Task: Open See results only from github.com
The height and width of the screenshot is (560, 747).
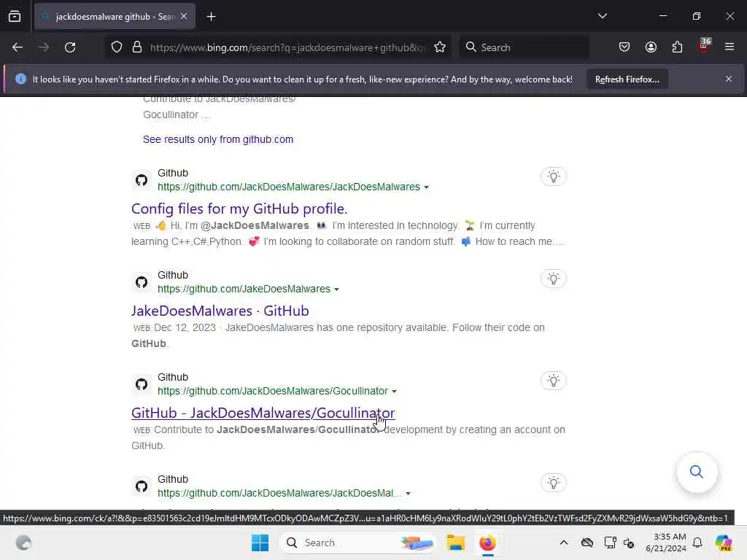Action: [217, 139]
